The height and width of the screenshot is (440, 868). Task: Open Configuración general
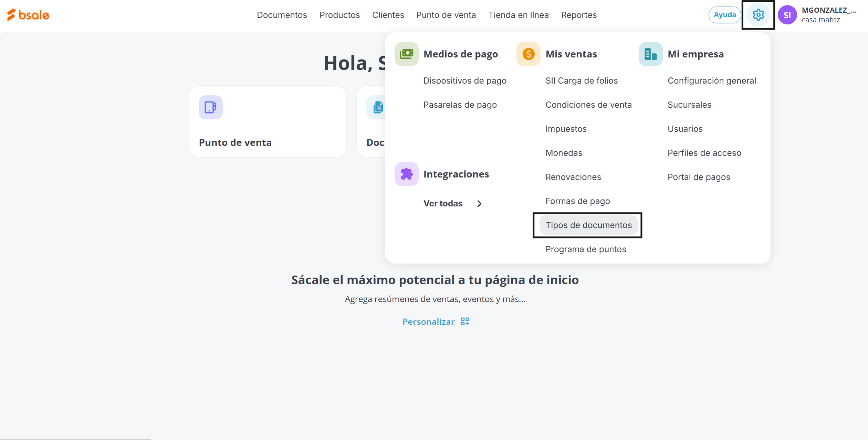[x=711, y=81]
